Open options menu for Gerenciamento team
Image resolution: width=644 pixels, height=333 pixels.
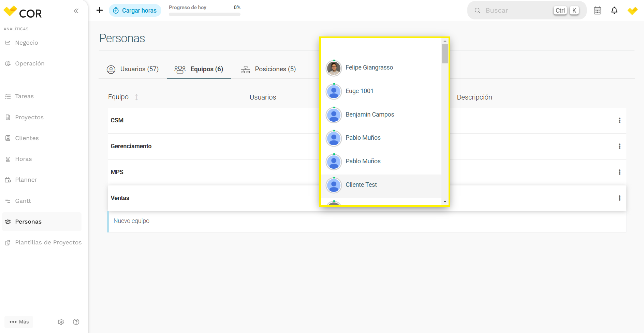pyautogui.click(x=619, y=146)
